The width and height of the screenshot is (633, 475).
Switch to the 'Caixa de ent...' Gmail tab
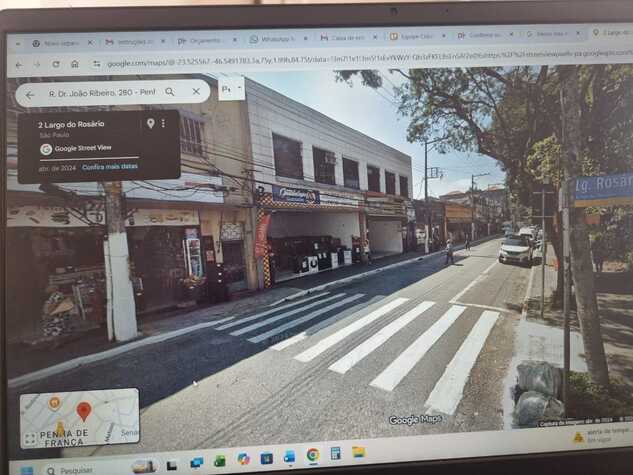pyautogui.click(x=346, y=38)
